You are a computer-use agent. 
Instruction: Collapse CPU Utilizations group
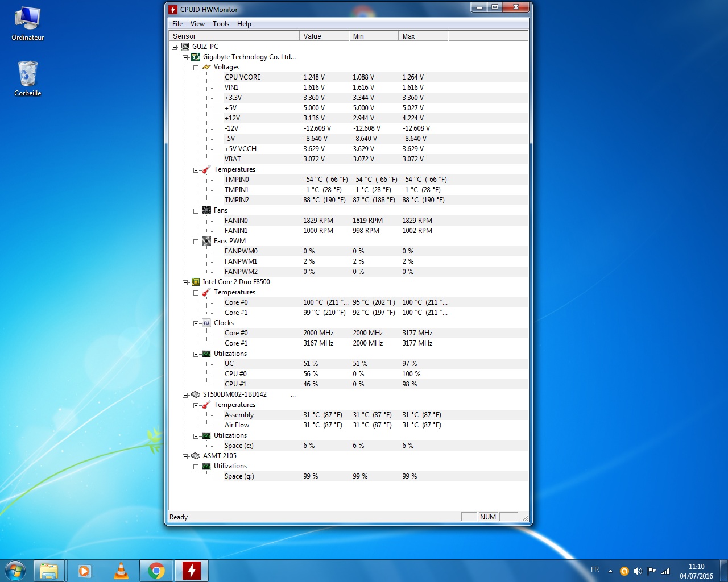click(x=196, y=354)
